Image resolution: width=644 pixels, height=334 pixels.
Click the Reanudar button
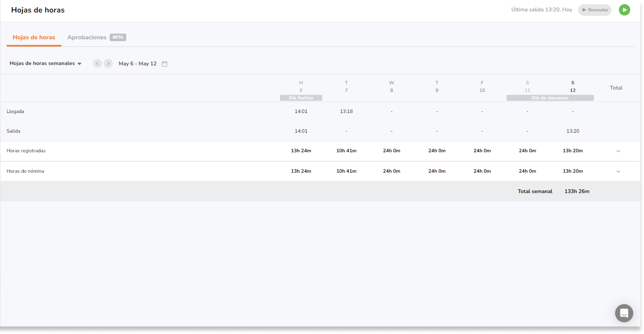point(595,10)
